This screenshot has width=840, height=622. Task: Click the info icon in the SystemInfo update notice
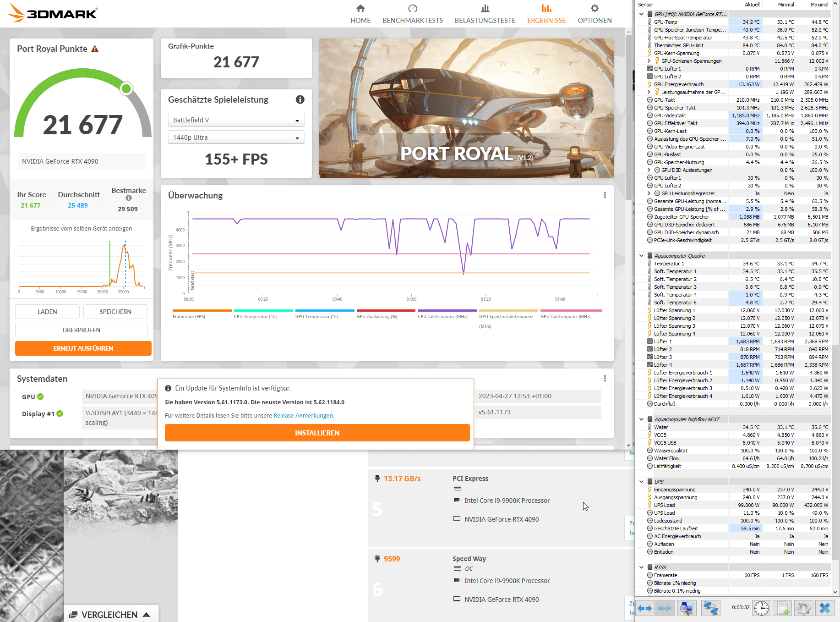168,388
